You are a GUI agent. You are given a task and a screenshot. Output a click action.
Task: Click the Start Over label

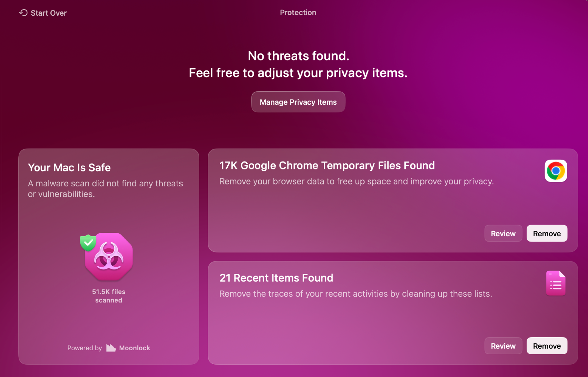pyautogui.click(x=49, y=13)
